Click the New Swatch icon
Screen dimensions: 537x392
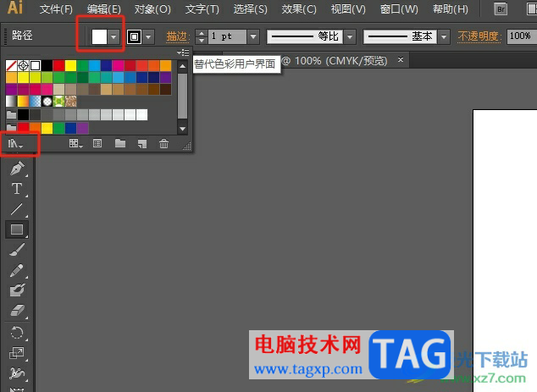142,143
